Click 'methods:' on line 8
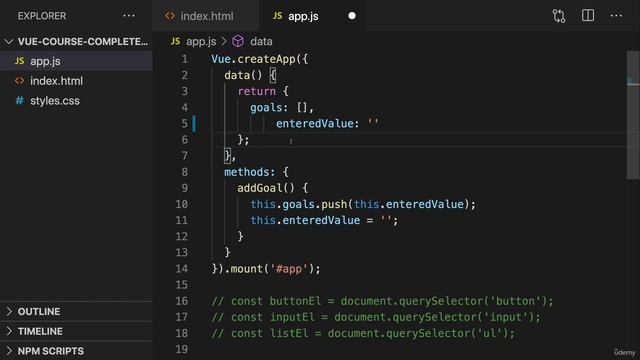 click(x=250, y=172)
